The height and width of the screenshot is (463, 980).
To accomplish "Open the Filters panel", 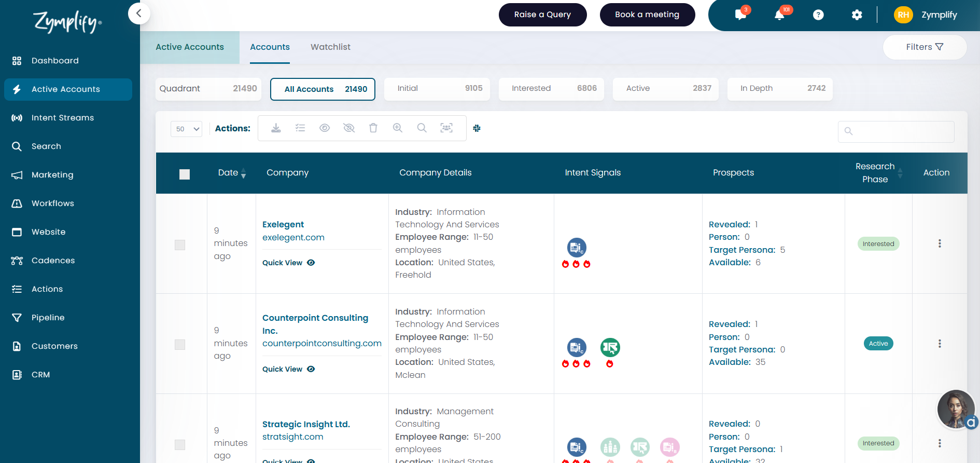I will (925, 47).
